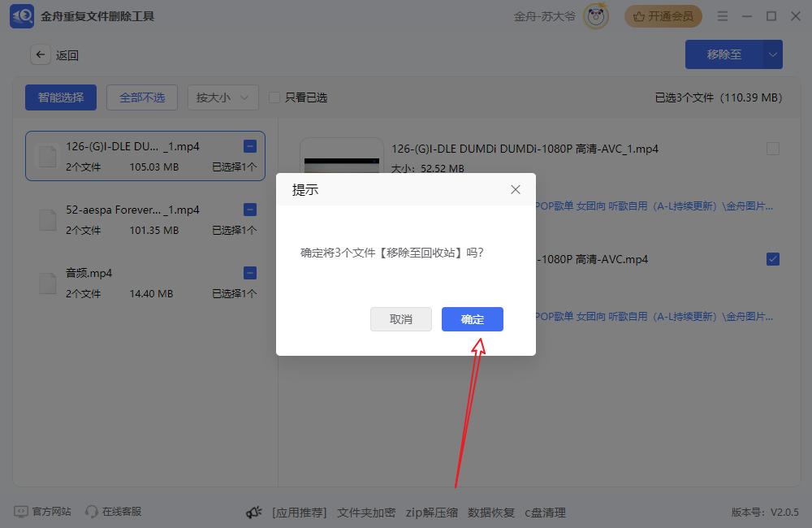Open the 按大小 sort dropdown
This screenshot has height=528, width=812.
click(223, 97)
